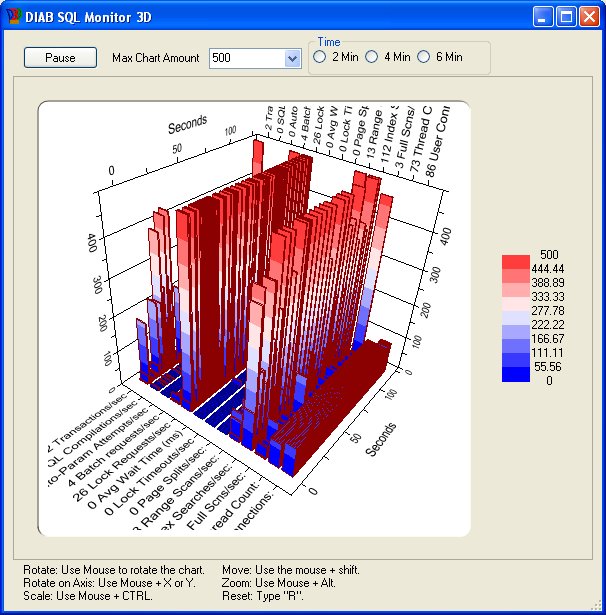Click the legend value 55.56
Screen dimensions: 606x615
[x=548, y=367]
